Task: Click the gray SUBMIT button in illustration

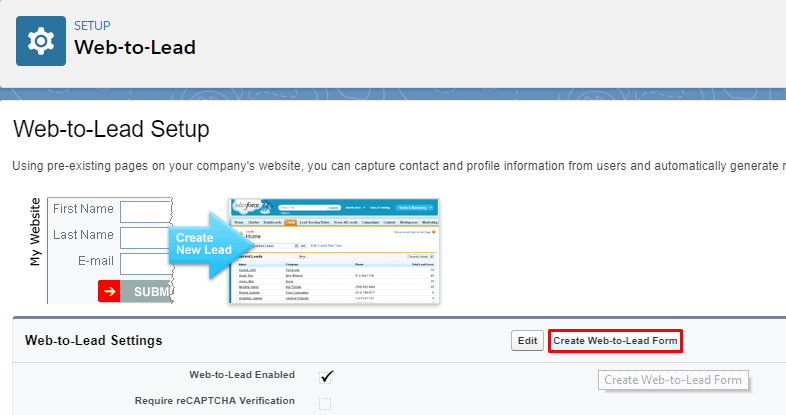Action: (x=147, y=292)
